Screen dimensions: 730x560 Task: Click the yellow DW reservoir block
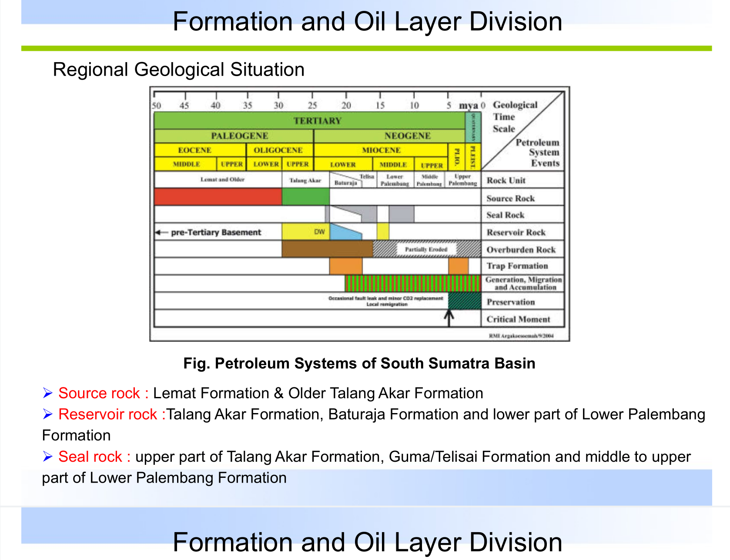click(305, 232)
